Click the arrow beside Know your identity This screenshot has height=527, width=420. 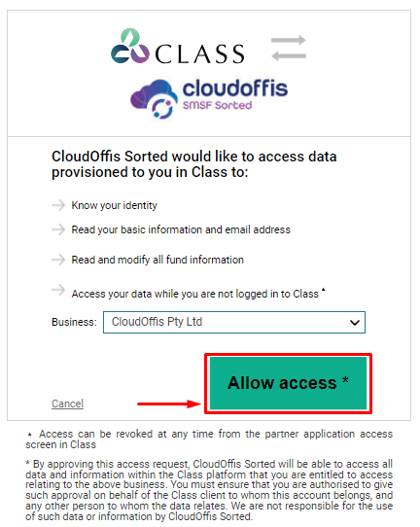pyautogui.click(x=58, y=205)
